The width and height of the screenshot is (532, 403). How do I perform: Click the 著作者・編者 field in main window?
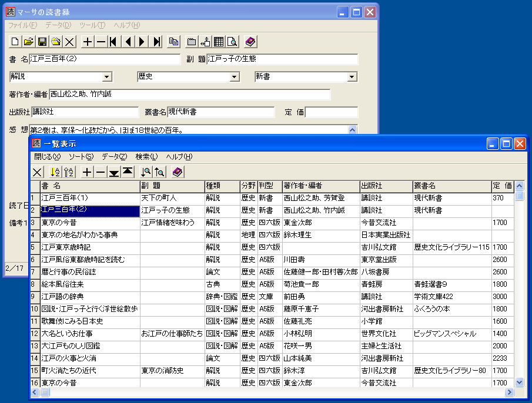tap(190, 94)
